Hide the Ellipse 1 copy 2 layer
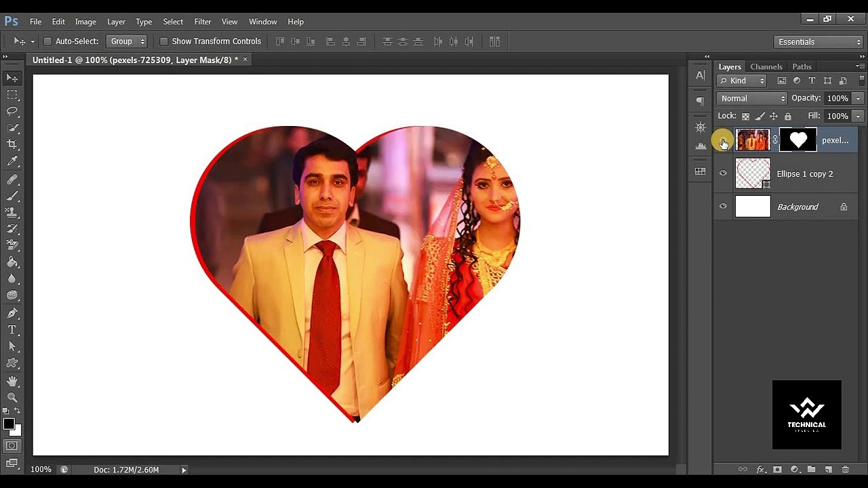 coord(723,174)
